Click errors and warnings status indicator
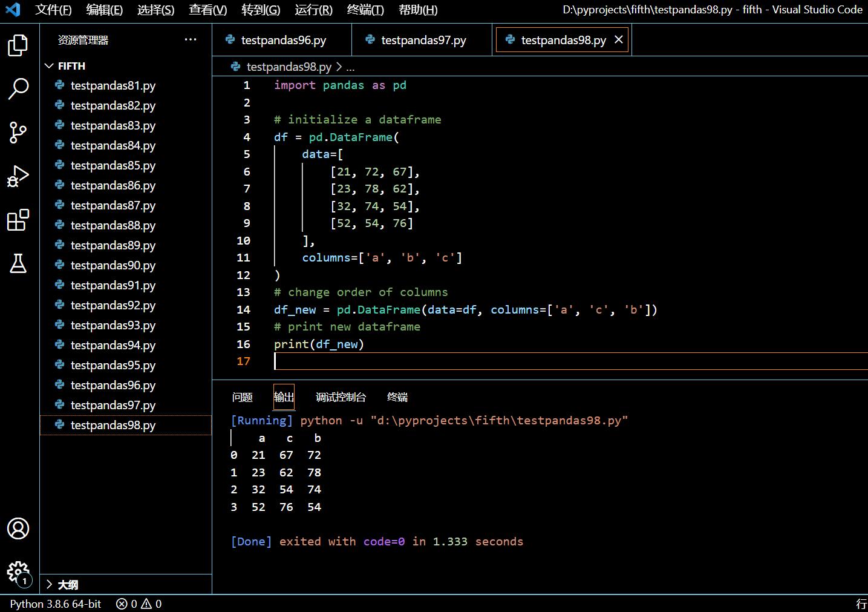The image size is (868, 612). tap(139, 604)
